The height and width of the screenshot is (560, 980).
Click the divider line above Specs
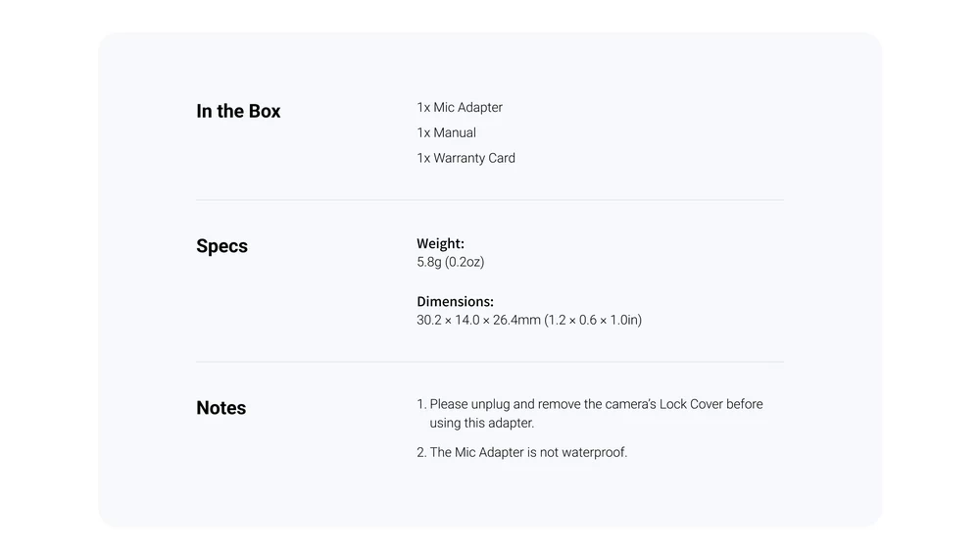pyautogui.click(x=490, y=200)
